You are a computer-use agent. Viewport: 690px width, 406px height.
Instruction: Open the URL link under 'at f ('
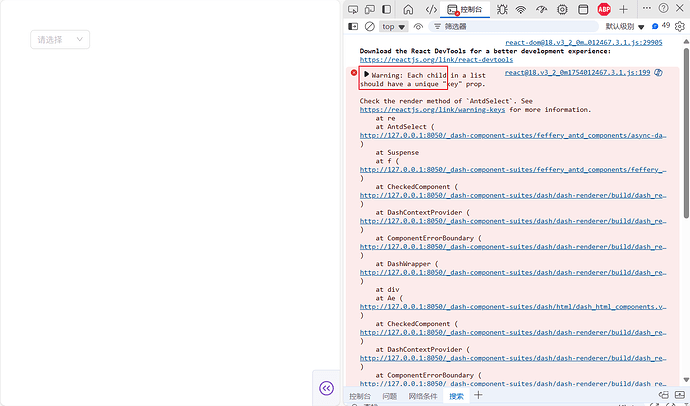tap(513, 170)
